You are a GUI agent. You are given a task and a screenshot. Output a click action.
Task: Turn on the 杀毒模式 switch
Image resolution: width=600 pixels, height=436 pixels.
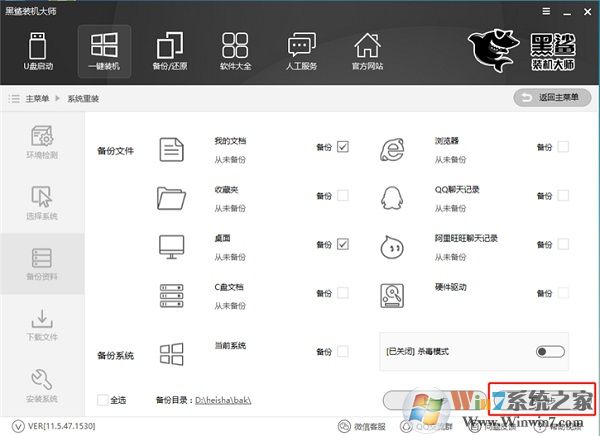(x=550, y=351)
